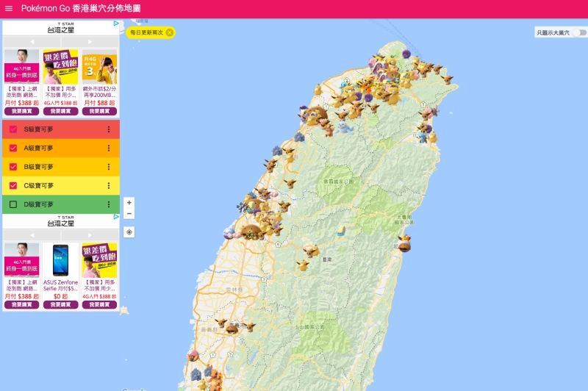
Task: Go to next item in lower ad carousel
Action: coord(90,235)
